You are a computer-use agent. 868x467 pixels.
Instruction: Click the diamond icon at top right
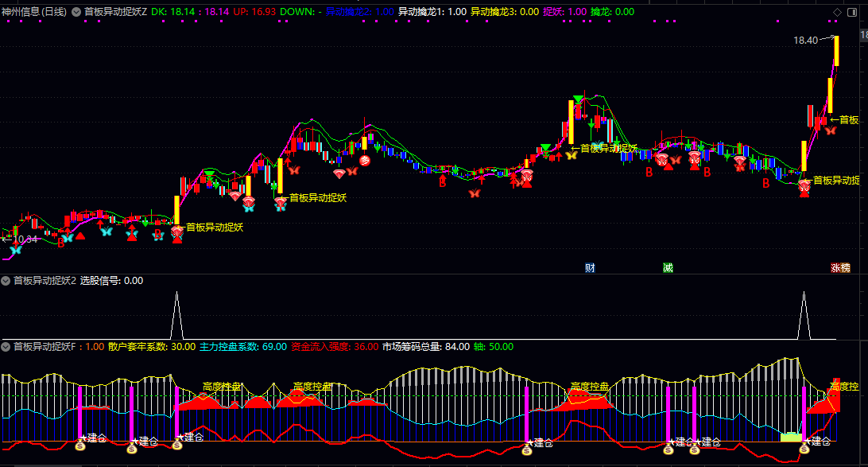837,12
